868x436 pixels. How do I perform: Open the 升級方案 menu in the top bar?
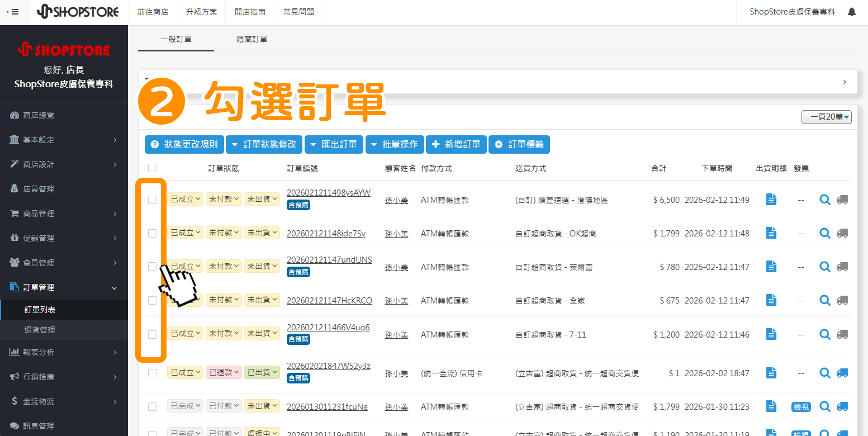(x=201, y=11)
